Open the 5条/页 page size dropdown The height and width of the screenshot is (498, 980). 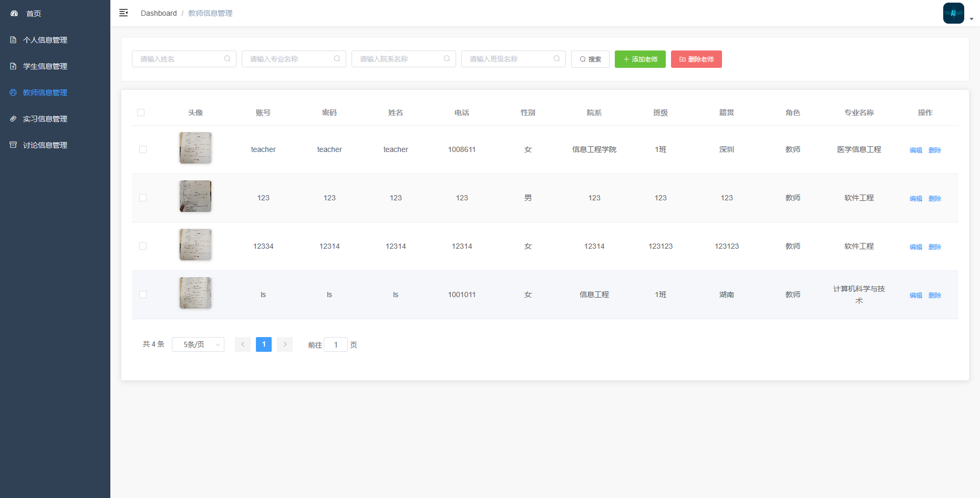pos(198,344)
